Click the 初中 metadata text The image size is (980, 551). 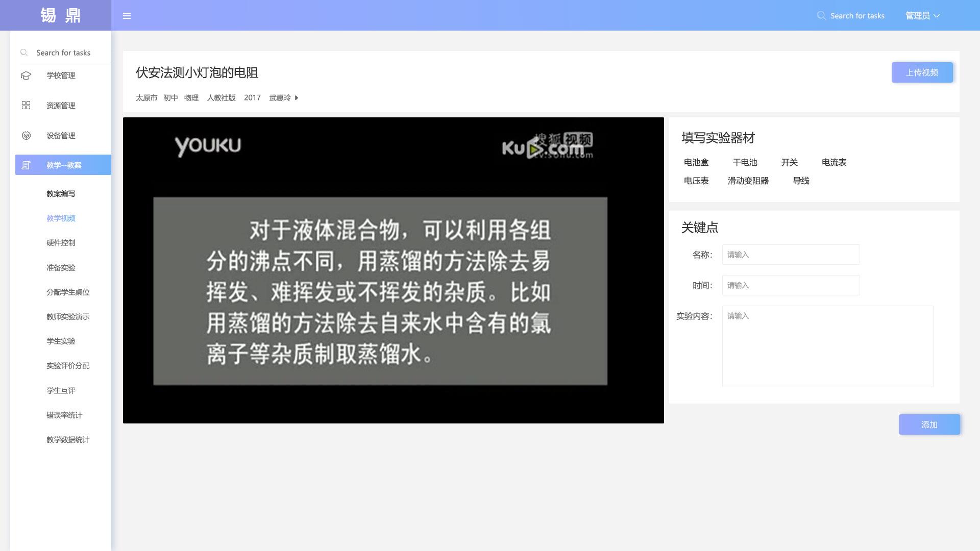coord(170,98)
